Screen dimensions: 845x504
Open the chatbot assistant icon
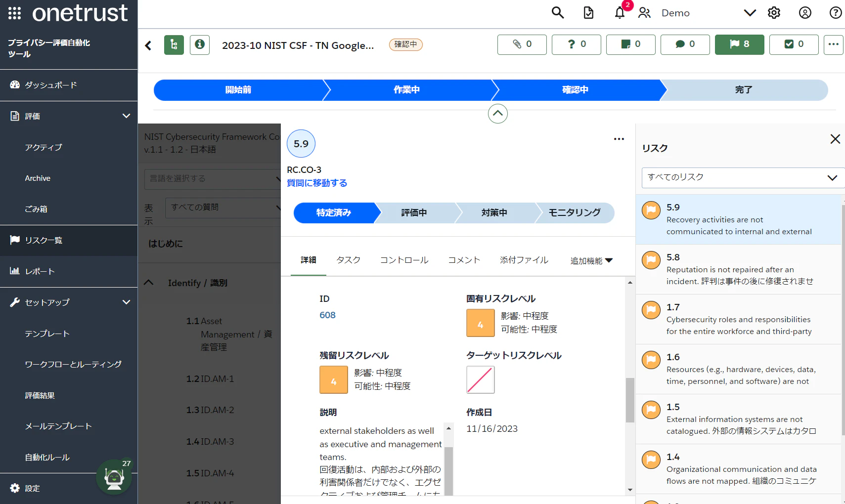114,478
